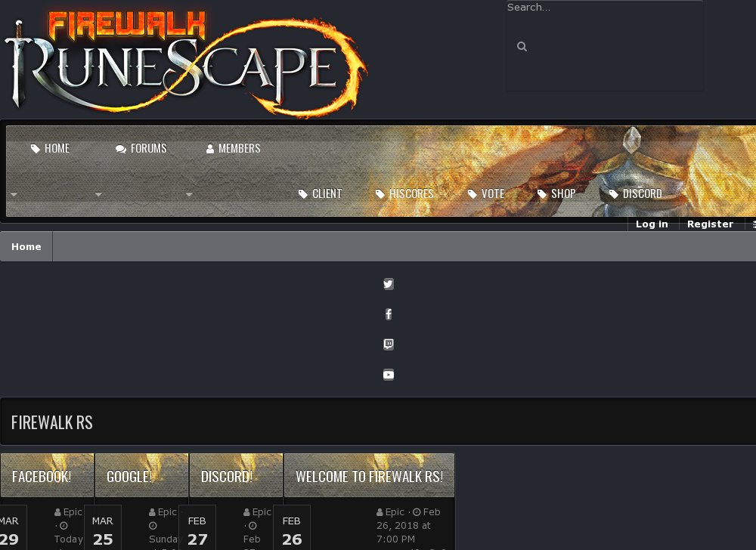Open the FACEBOOK! news post
The height and width of the screenshot is (550, 756).
[42, 477]
